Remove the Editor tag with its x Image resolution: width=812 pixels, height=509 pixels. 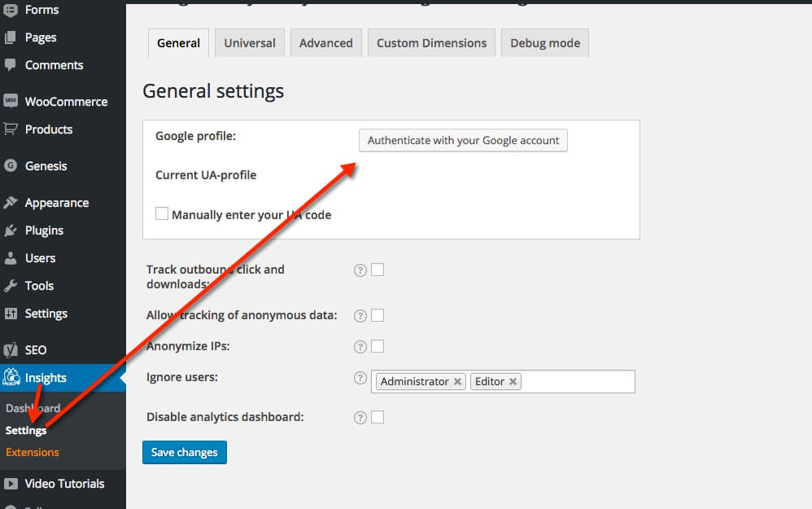pos(513,382)
